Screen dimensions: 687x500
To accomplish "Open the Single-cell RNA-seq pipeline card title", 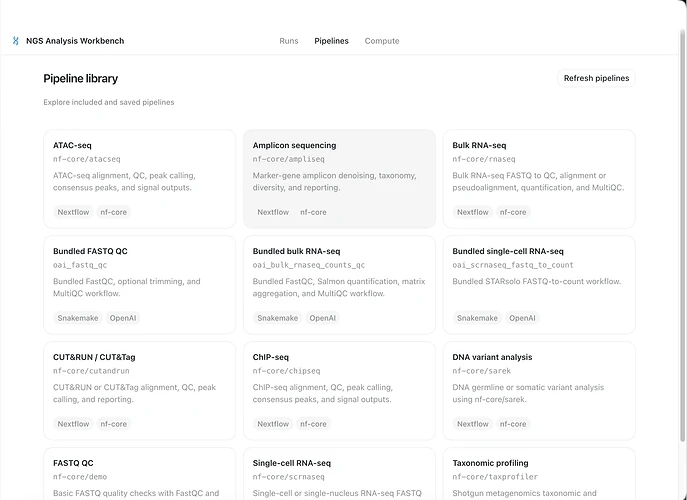I will (x=292, y=463).
